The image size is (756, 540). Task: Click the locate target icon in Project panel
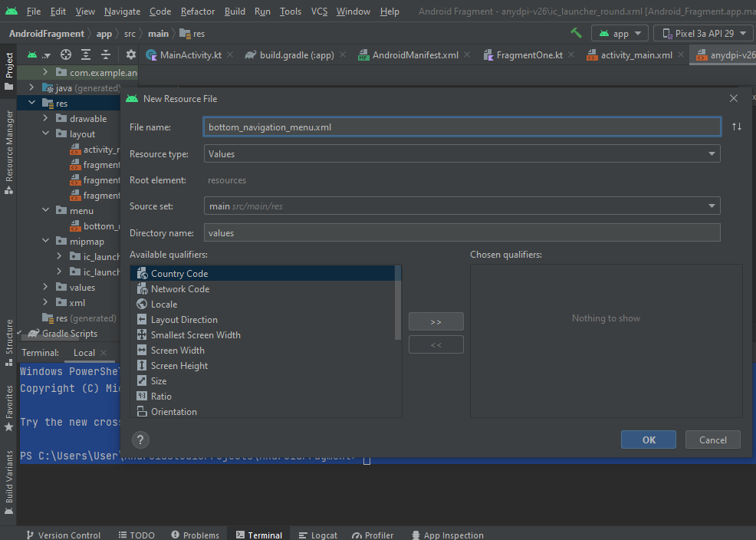coord(66,54)
